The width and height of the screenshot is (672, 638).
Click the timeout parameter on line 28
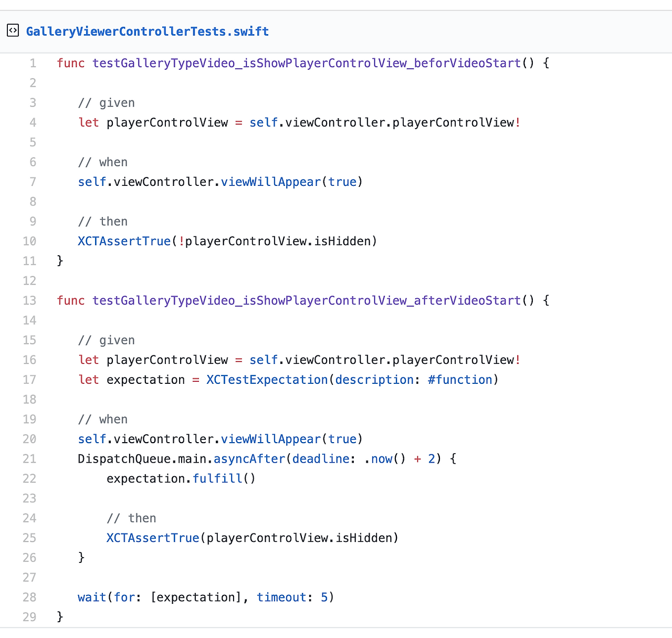click(x=281, y=598)
